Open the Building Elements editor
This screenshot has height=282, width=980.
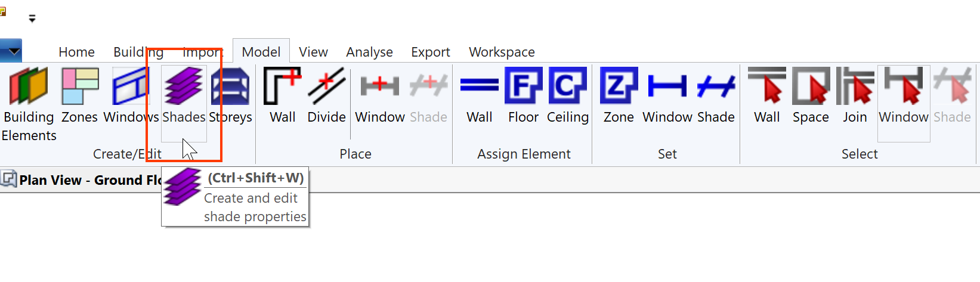(29, 104)
